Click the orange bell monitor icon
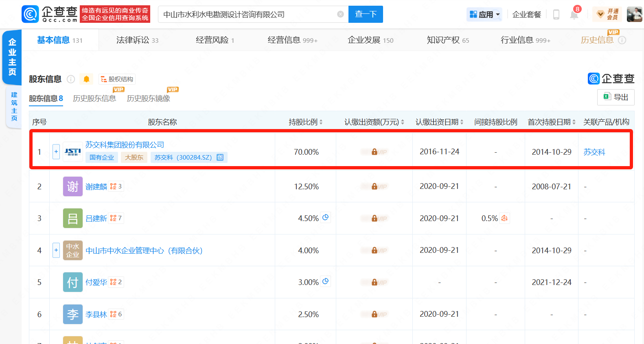 (86, 79)
